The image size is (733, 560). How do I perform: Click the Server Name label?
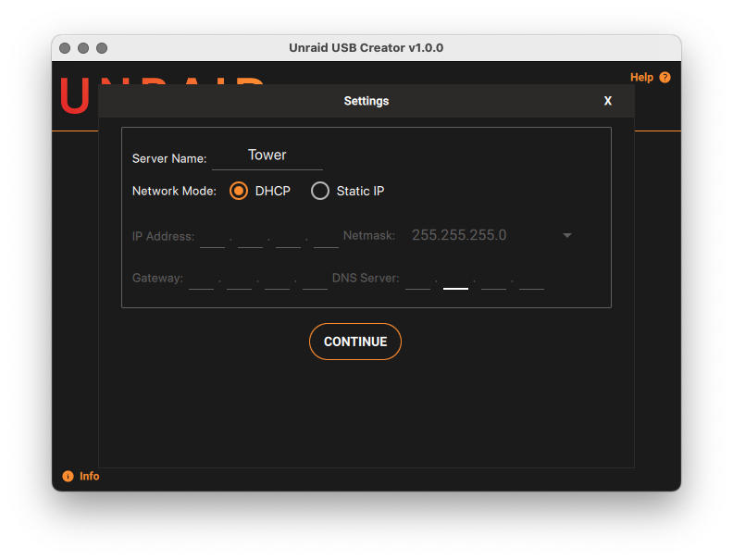coord(169,158)
